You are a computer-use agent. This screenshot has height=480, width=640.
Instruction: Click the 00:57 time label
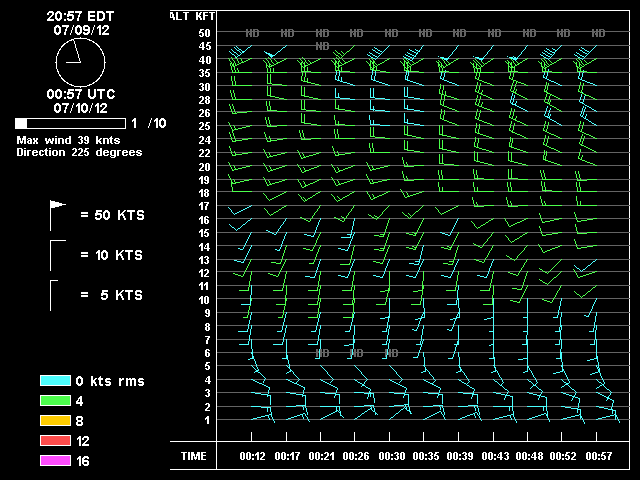coord(598,456)
